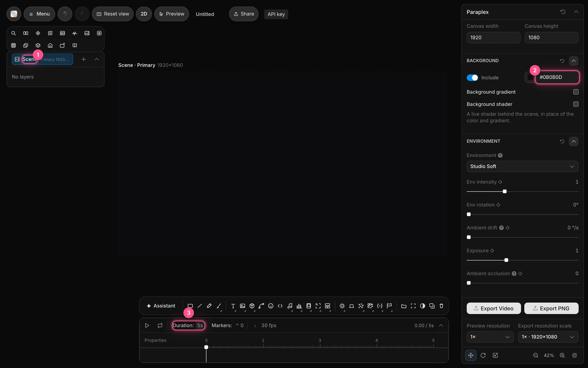Click the music note audio tool
The width and height of the screenshot is (588, 368).
tap(290, 306)
